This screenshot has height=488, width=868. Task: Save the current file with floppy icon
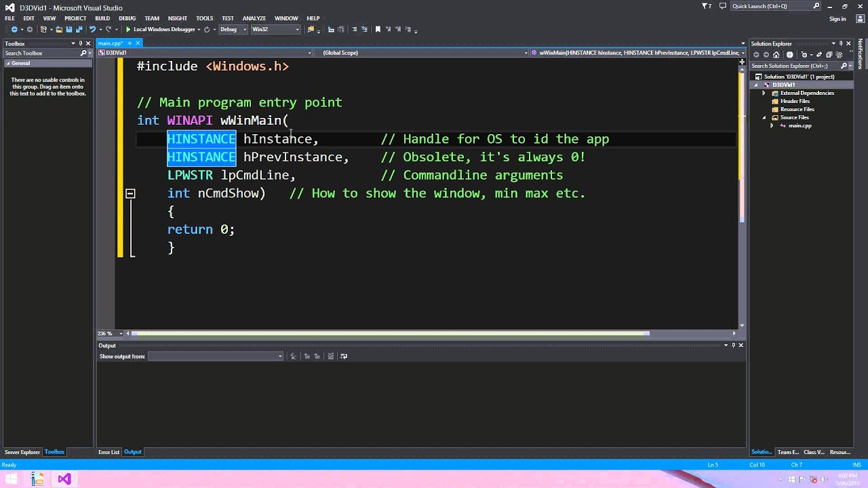pyautogui.click(x=68, y=30)
